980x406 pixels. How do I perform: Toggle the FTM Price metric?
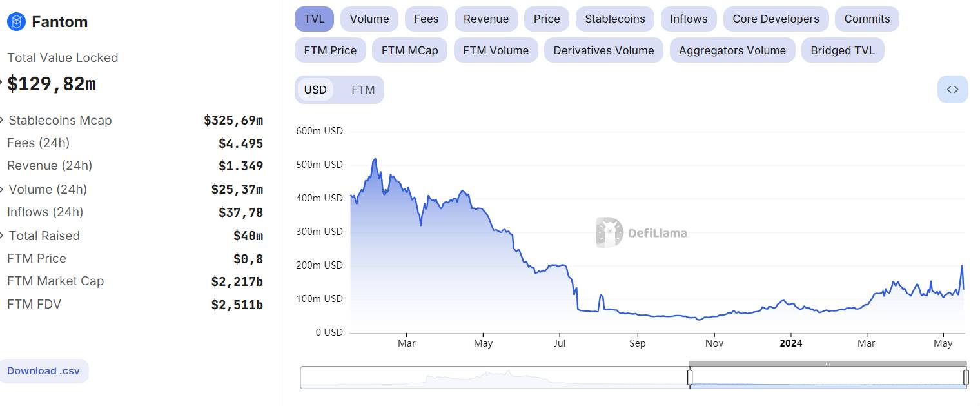point(330,50)
